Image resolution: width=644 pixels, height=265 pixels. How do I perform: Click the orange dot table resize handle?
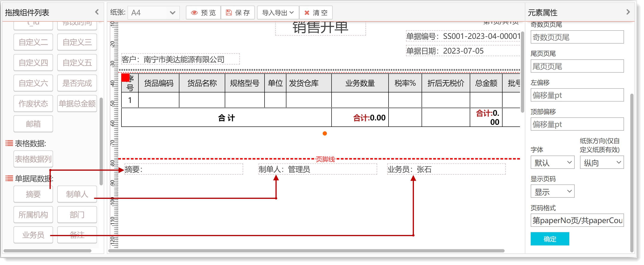[325, 133]
